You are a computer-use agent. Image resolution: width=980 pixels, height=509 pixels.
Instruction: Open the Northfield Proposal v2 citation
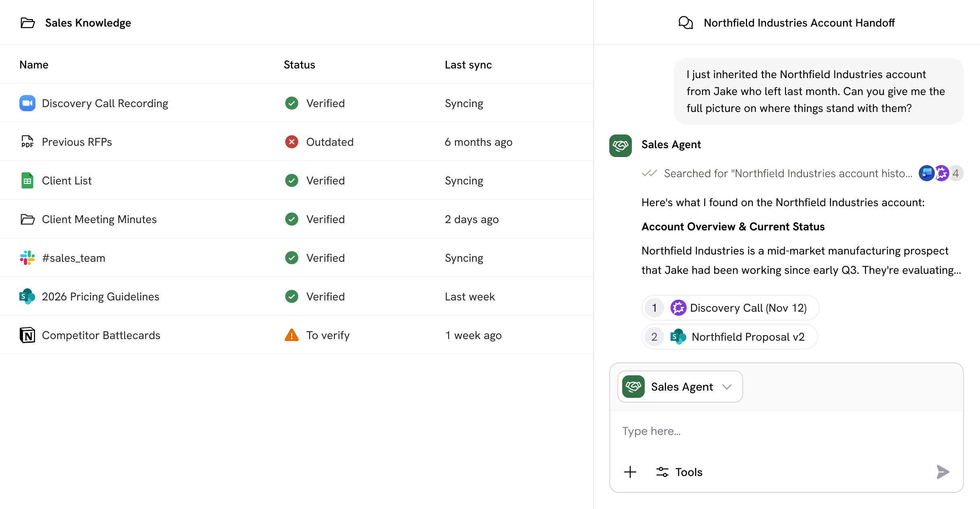pos(729,337)
